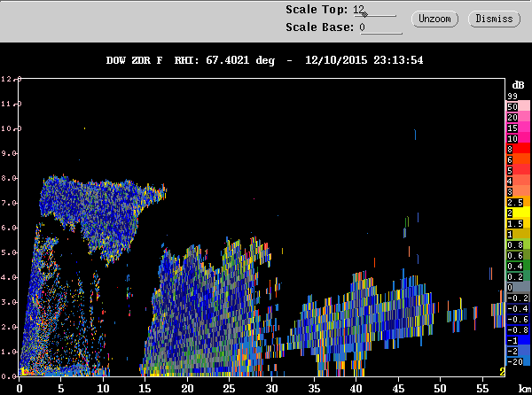Click the 0.6 dB green swatch
Viewport: 532px width, 395px height.
518,255
